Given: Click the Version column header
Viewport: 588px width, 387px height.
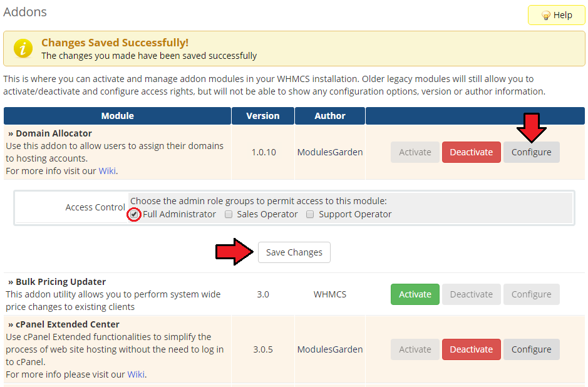Looking at the screenshot, I should click(263, 116).
